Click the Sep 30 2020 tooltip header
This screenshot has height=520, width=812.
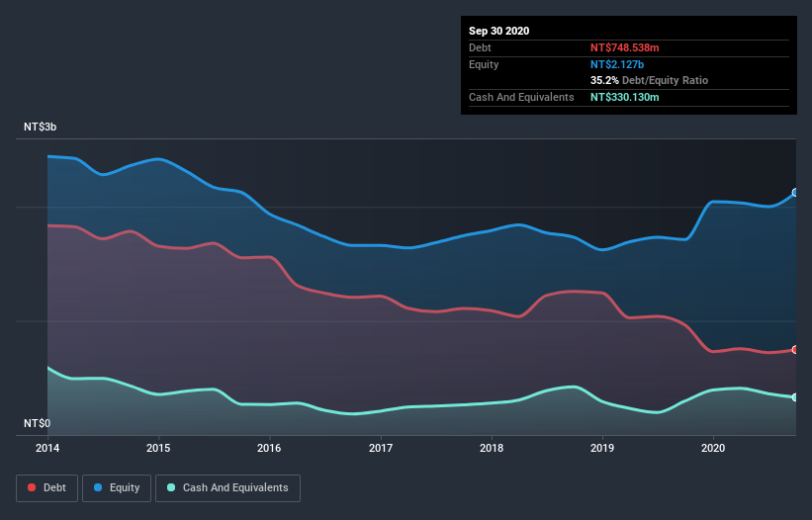(498, 31)
